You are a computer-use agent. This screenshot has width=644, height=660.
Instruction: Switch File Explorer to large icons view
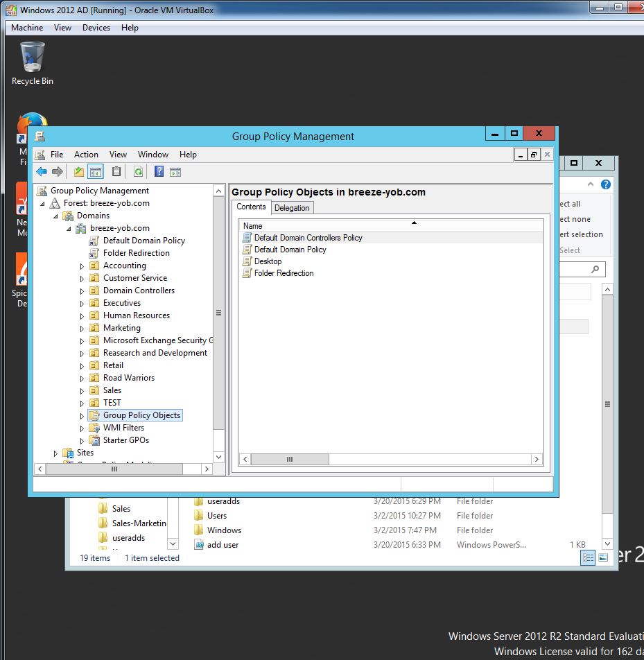coord(603,557)
